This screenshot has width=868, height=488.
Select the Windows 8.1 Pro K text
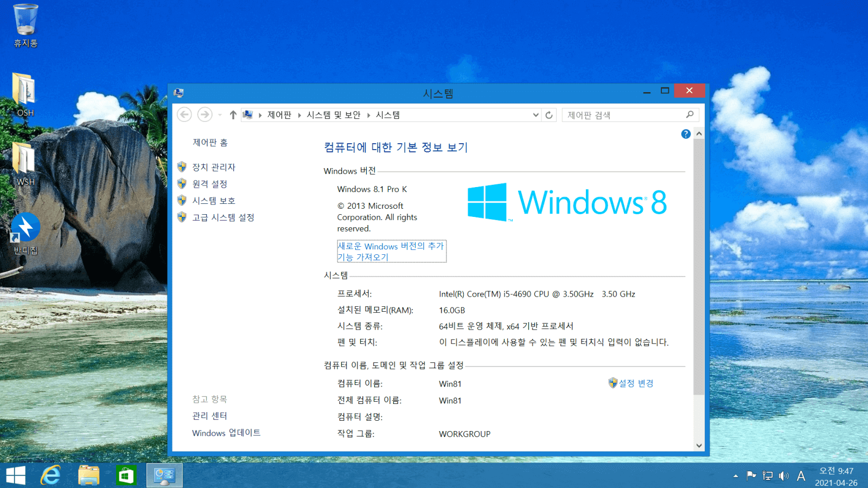coord(372,189)
